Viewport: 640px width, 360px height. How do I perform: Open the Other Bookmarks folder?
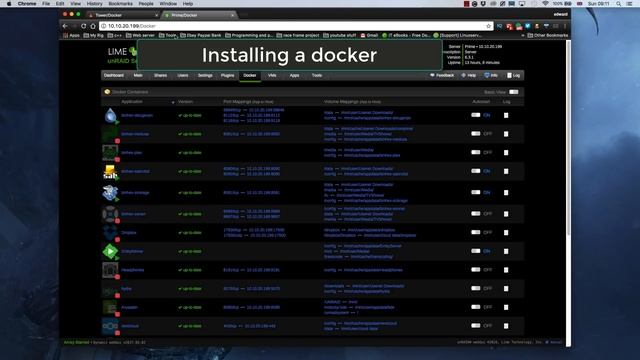(548, 36)
